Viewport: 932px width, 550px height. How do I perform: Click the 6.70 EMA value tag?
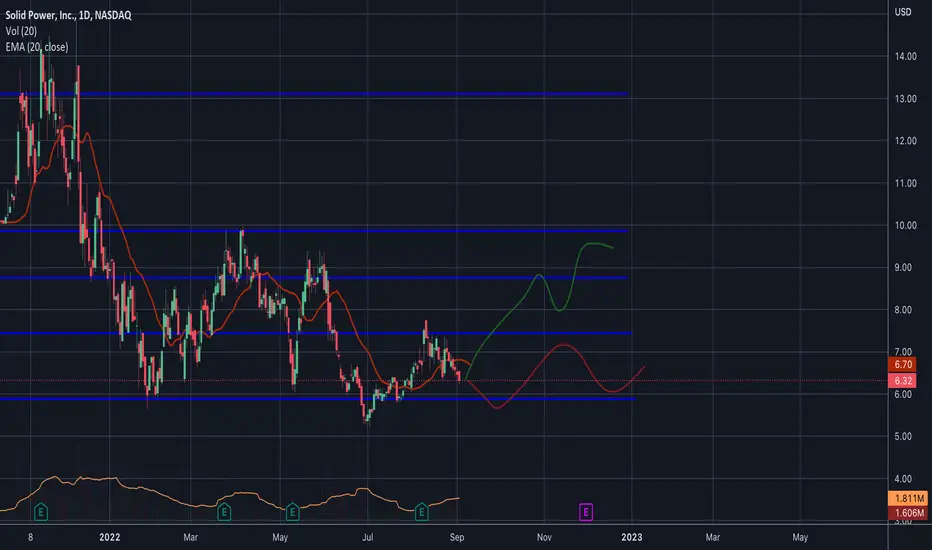pyautogui.click(x=903, y=364)
